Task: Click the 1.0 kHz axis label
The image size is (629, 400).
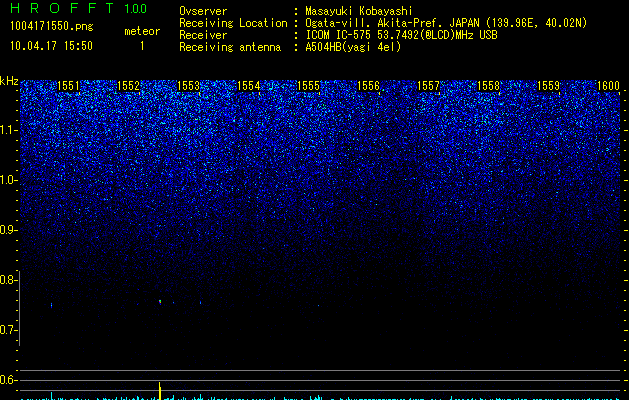Action: point(8,180)
